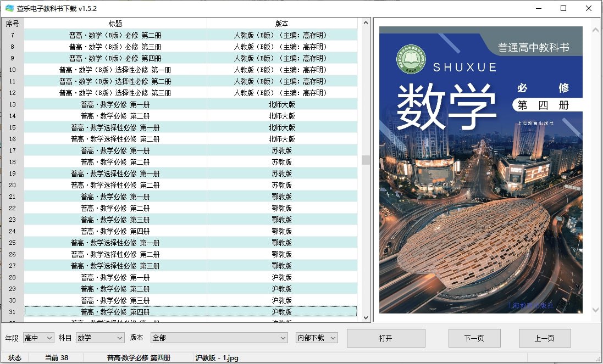
Task: Click the 版本 column header
Action: (282, 23)
